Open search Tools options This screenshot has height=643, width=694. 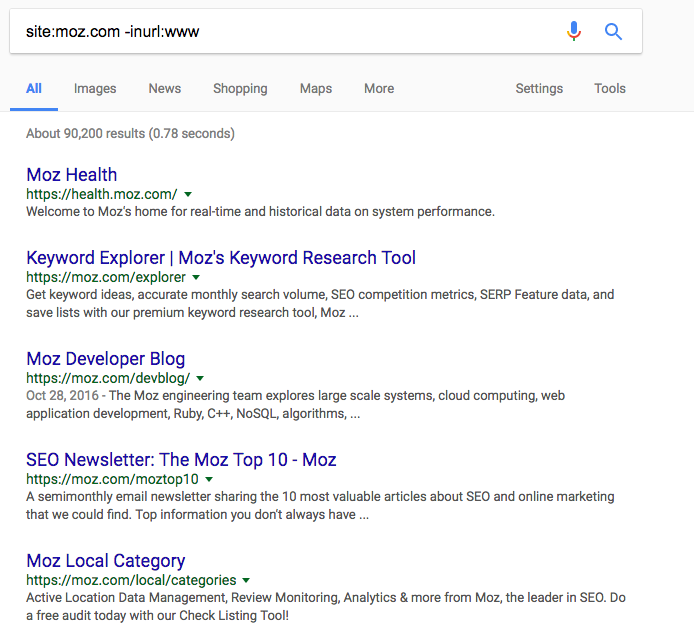point(609,89)
